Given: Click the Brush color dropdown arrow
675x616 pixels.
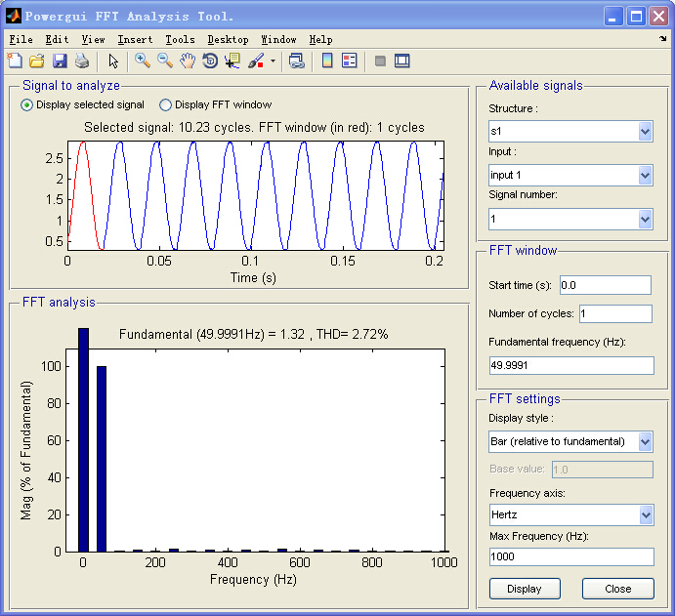Looking at the screenshot, I should [x=273, y=62].
